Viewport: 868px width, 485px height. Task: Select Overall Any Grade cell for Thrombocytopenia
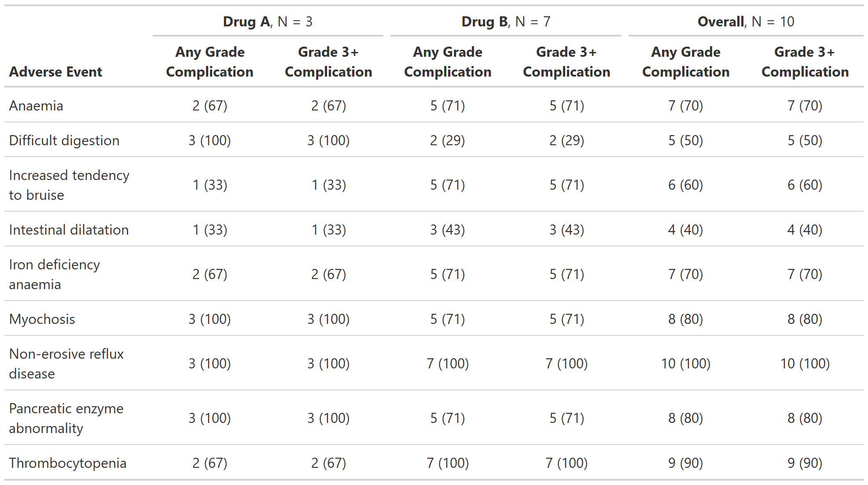coord(685,463)
